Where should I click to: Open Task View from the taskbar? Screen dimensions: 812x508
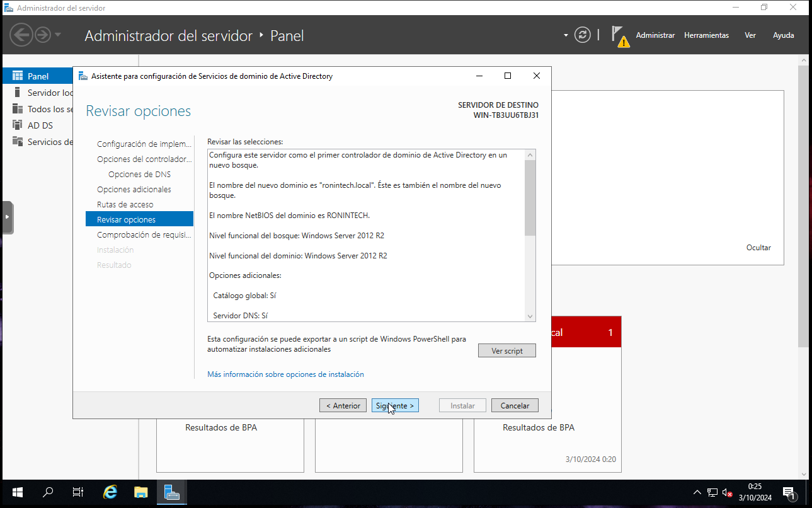pos(78,493)
